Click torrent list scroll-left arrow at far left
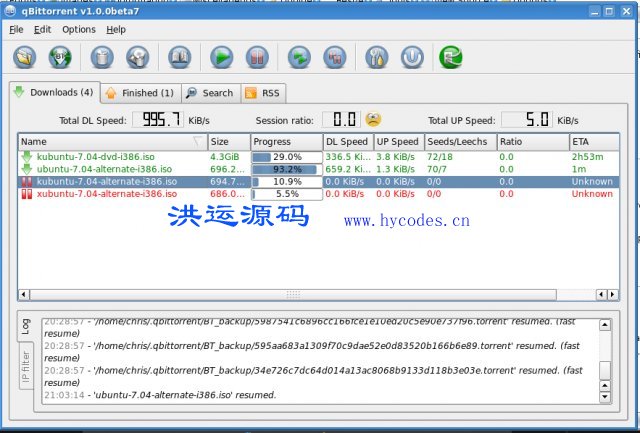 point(24,294)
